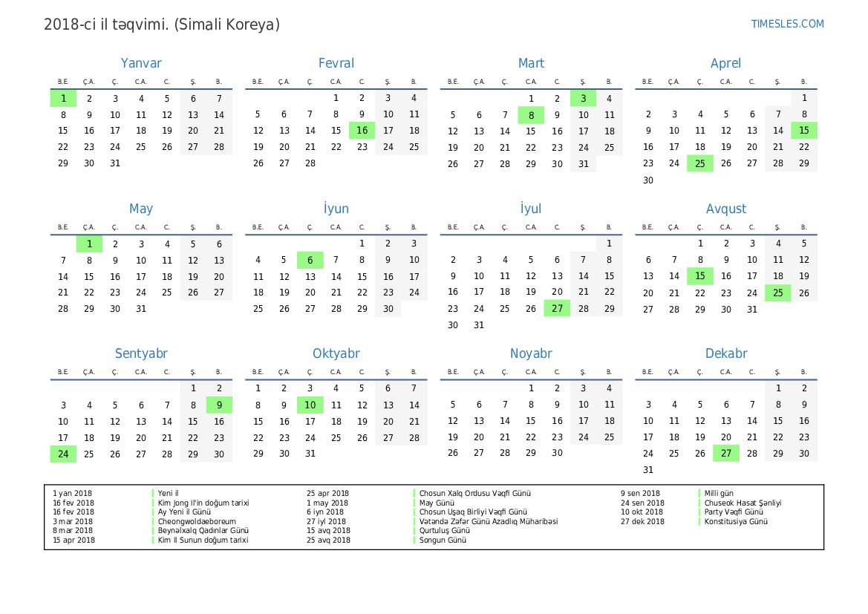Select the May month heading
This screenshot has height=614, width=868.
141,209
